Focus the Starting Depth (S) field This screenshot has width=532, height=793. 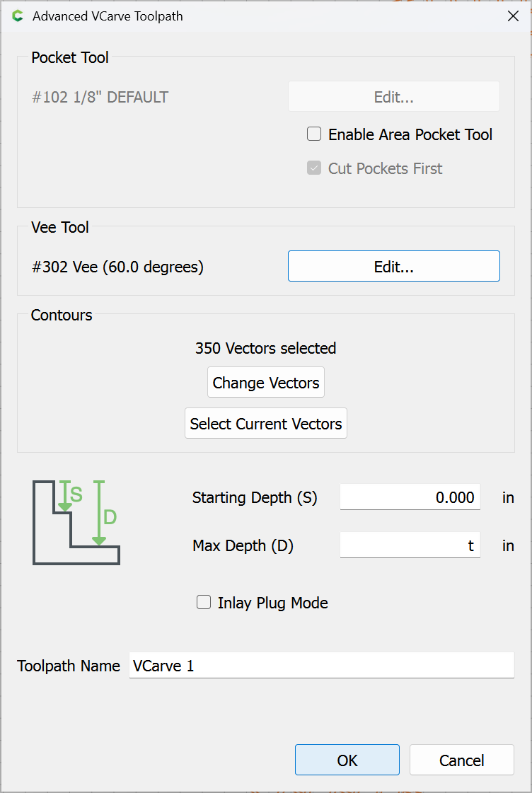click(x=410, y=497)
